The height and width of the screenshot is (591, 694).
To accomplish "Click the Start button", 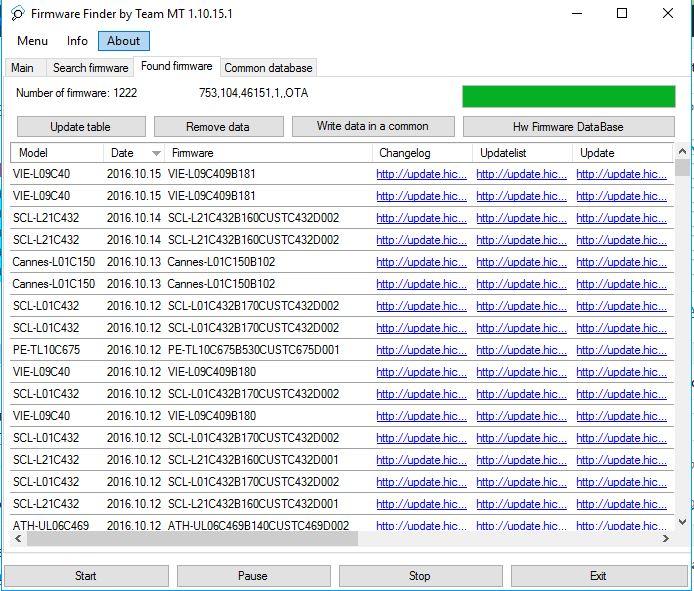I will pos(86,576).
